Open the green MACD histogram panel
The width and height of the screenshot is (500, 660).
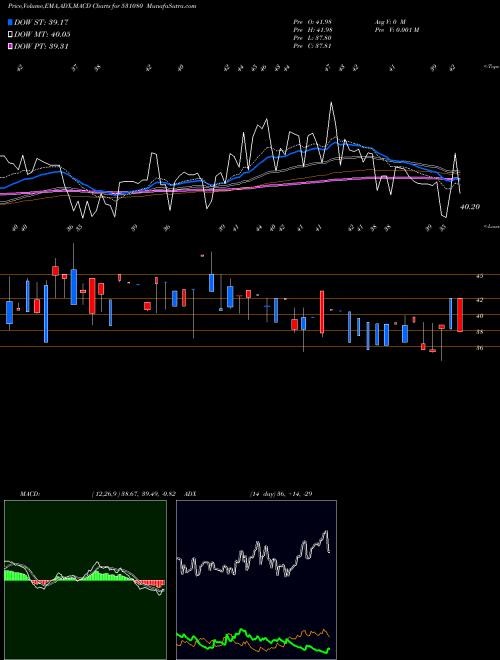(85, 580)
